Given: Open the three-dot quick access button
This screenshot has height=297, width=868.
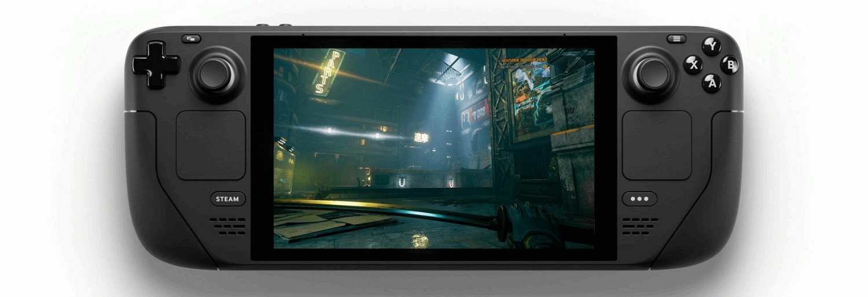Looking at the screenshot, I should 639,199.
